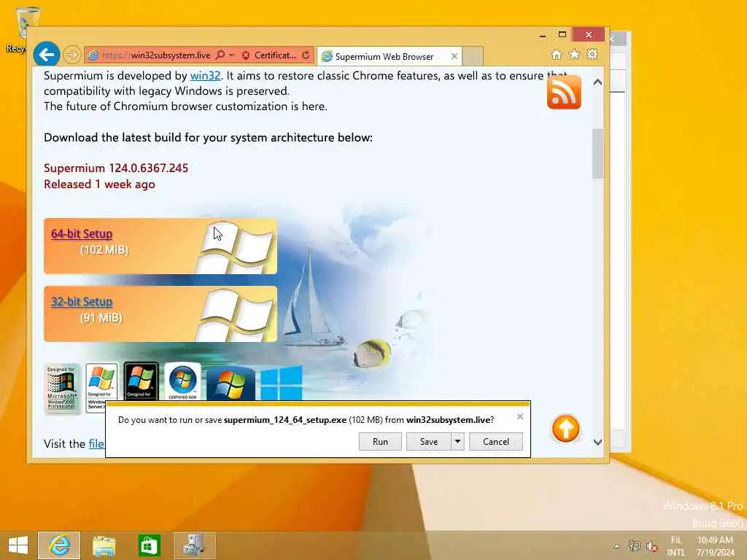Open Windows Store from the taskbar

point(149,545)
